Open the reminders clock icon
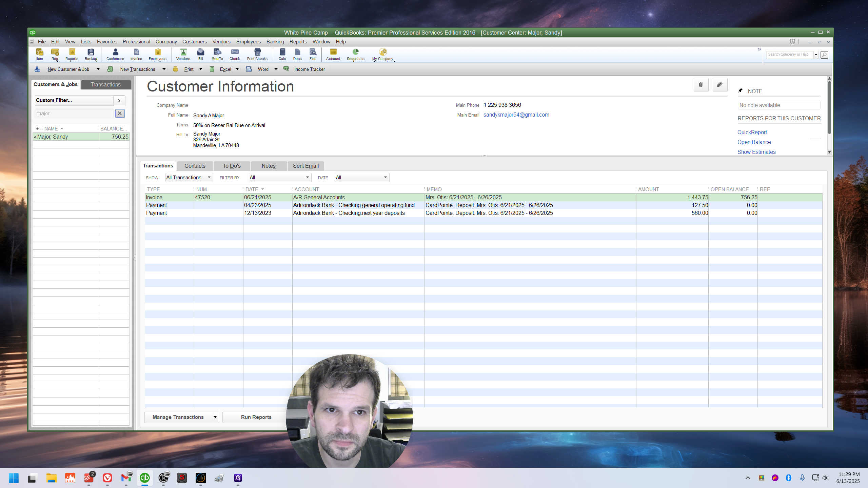Image resolution: width=868 pixels, height=488 pixels. 792,42
